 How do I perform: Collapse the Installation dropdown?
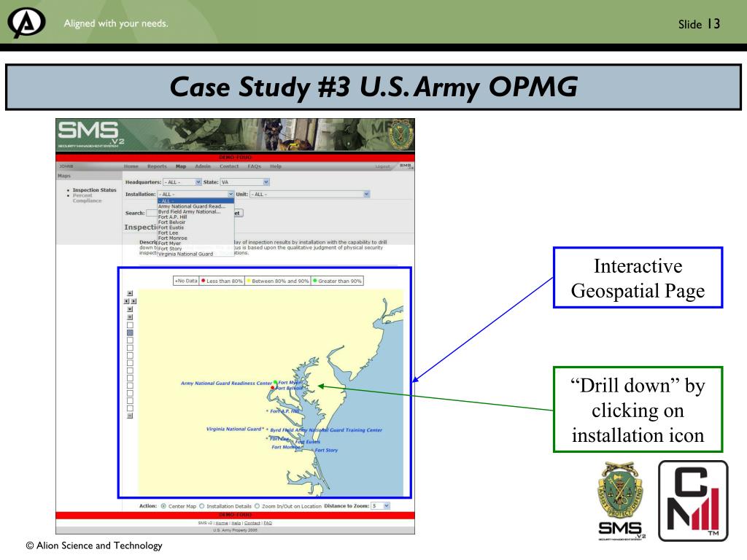click(x=196, y=194)
